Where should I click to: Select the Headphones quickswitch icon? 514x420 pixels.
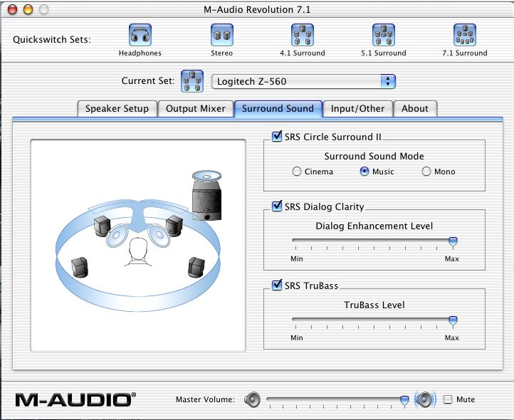tap(140, 35)
